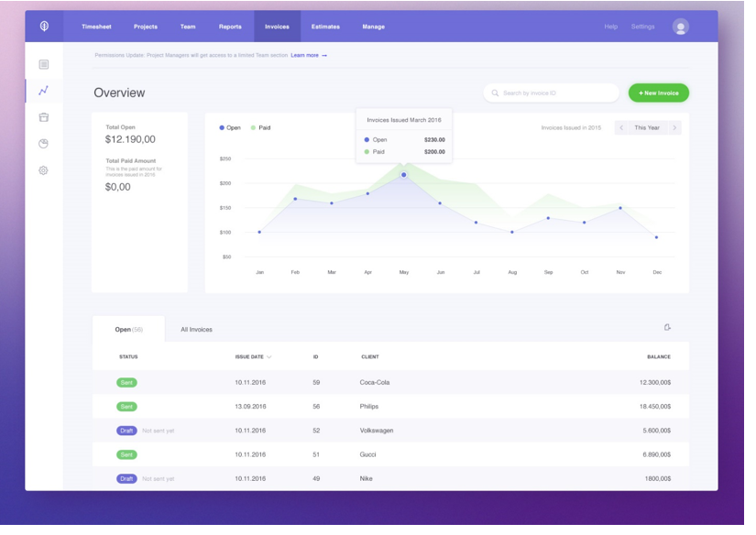The width and height of the screenshot is (756, 535).
Task: Open the briefcase projects sidebar icon
Action: [42, 115]
